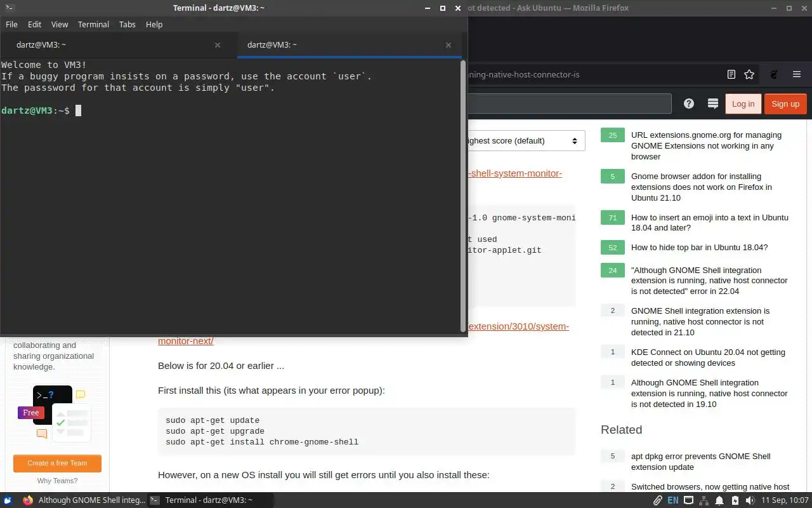Open 'How to insert an emoji' question

[710, 222]
